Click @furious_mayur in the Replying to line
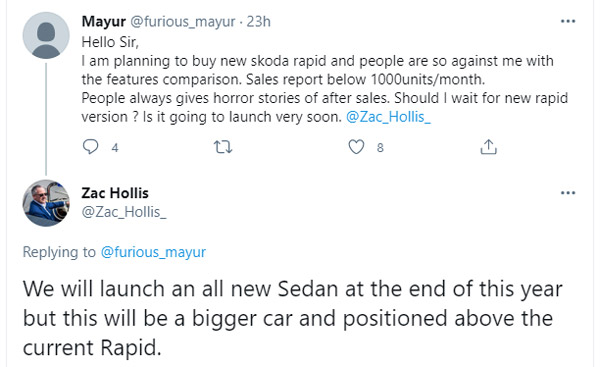The width and height of the screenshot is (600, 367). (x=153, y=252)
